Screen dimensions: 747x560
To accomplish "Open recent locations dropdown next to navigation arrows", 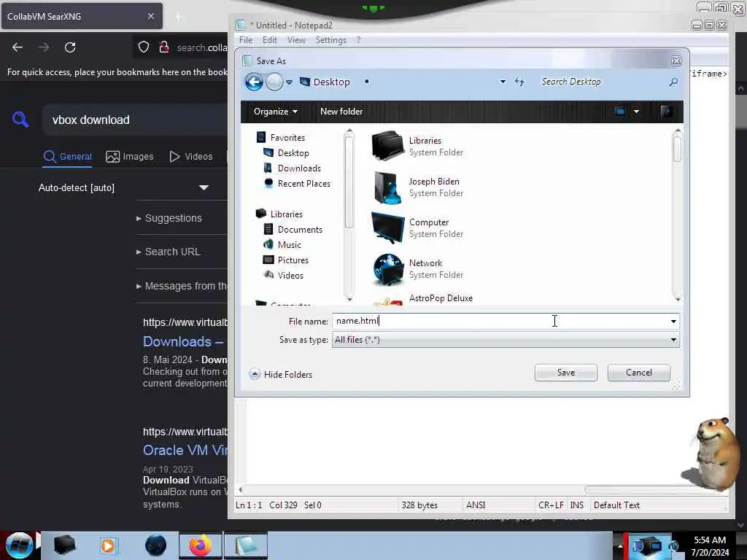I will [289, 82].
